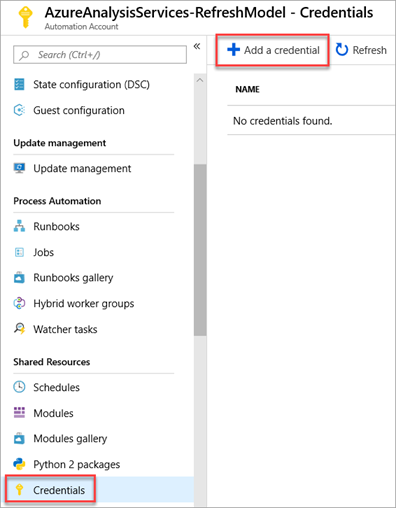Select the Guest configuration icon
This screenshot has height=508, width=396.
[x=19, y=110]
